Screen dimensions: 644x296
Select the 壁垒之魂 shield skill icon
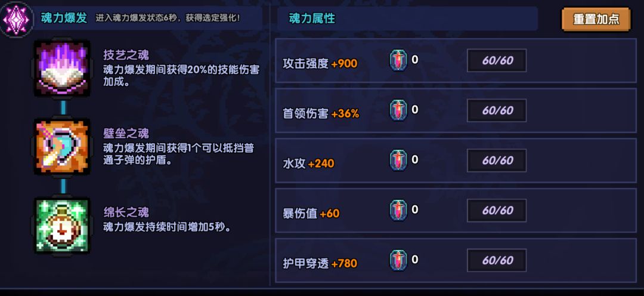61,146
